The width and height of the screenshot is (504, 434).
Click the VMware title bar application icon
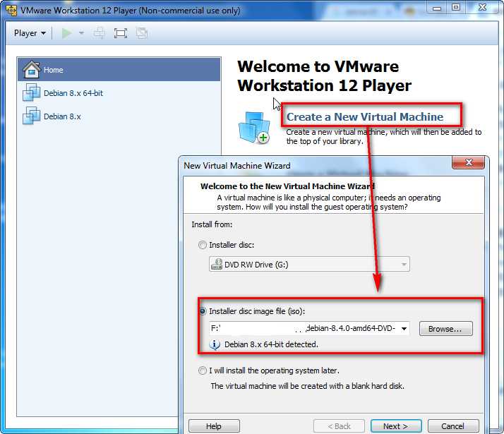point(11,11)
